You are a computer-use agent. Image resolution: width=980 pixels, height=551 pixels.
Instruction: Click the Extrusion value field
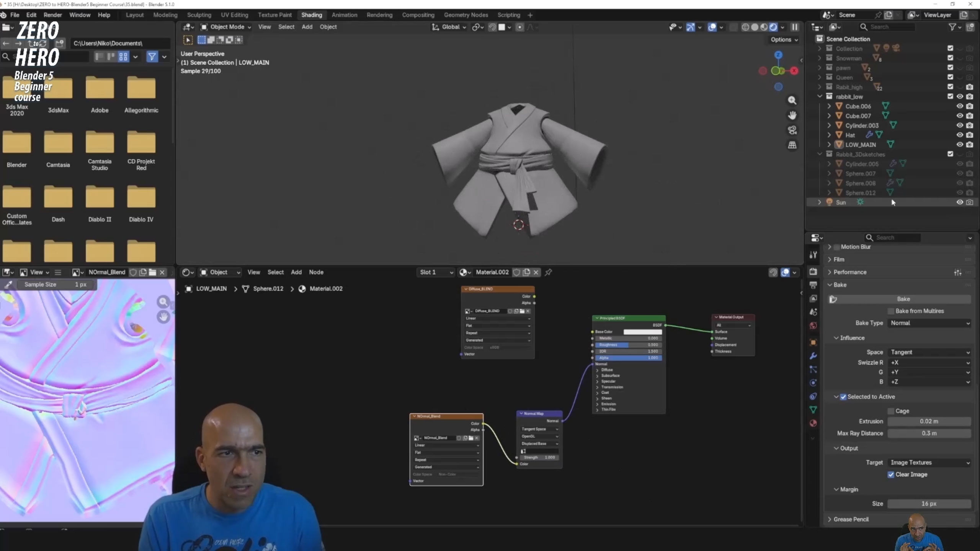click(x=929, y=421)
